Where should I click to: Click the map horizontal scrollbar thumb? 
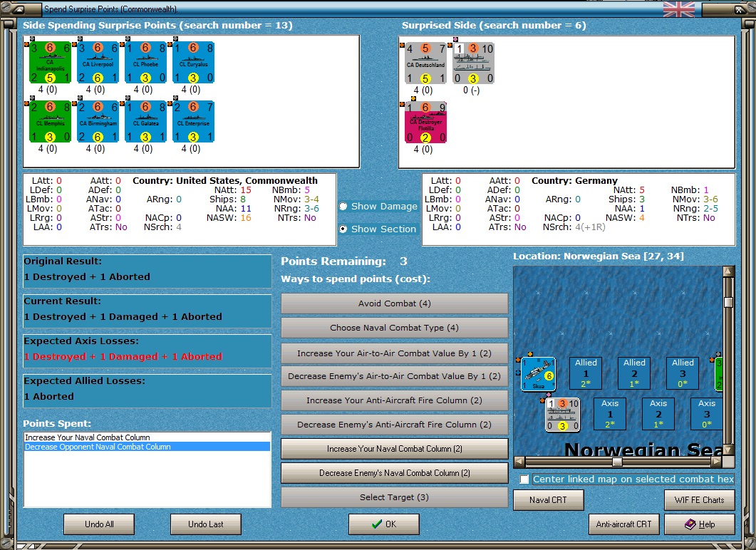617,462
